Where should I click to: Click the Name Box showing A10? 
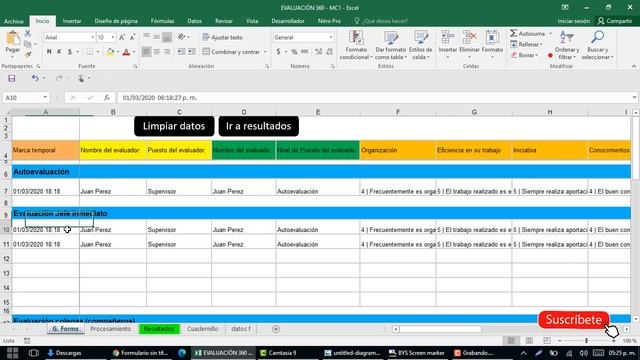pos(21,98)
